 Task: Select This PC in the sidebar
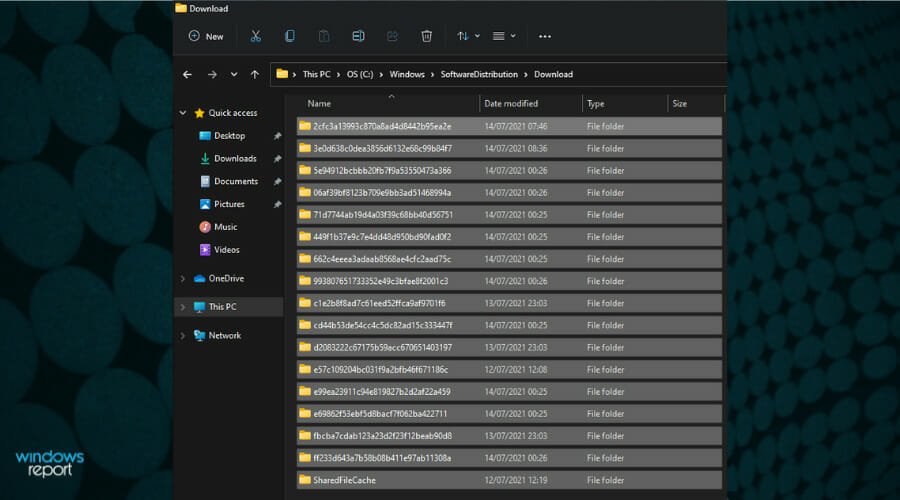pos(223,307)
